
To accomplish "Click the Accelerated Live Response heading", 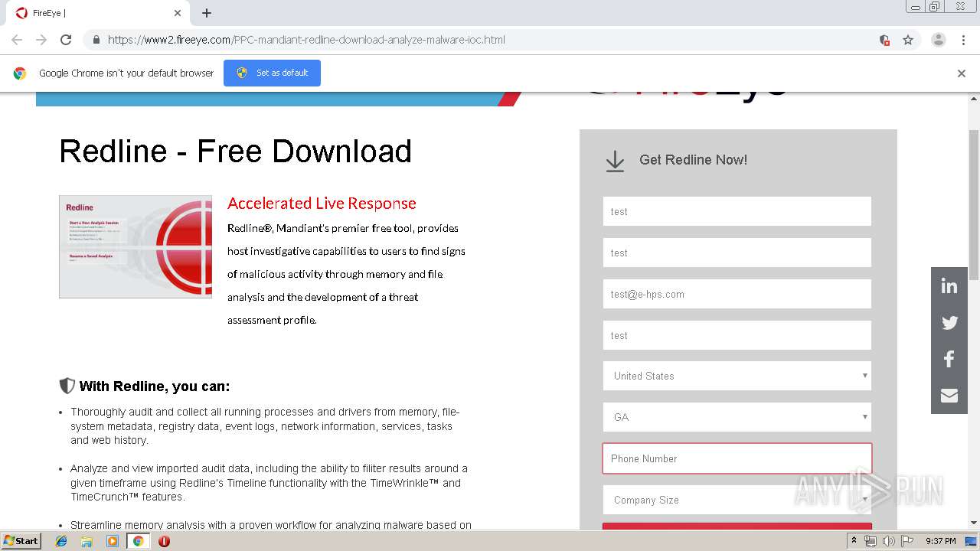I will pyautogui.click(x=322, y=204).
